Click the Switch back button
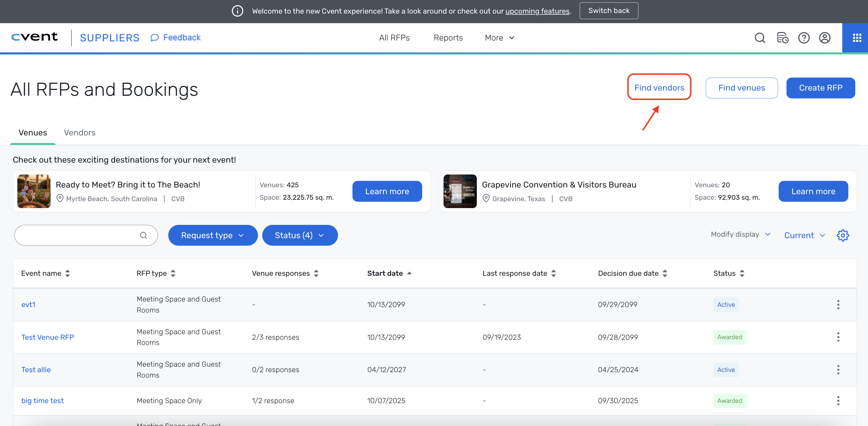The image size is (868, 426). click(x=609, y=11)
